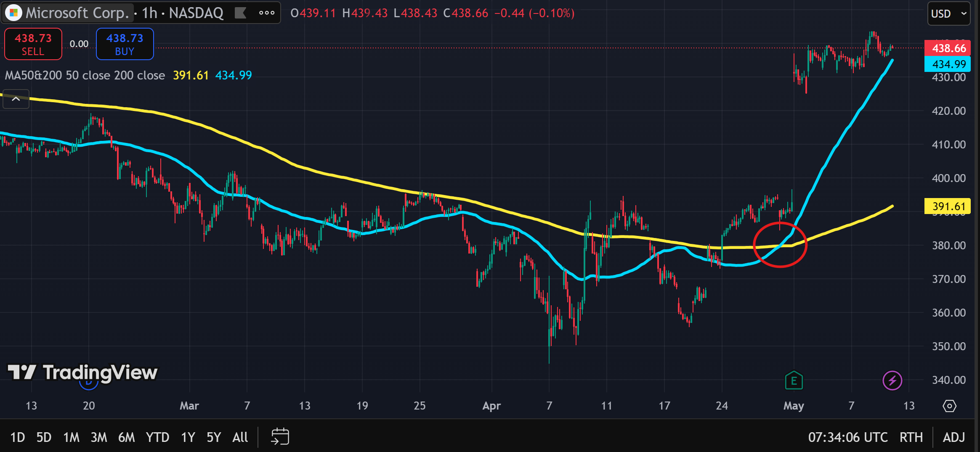Click the 438.73 SELL button
Screen dimensions: 980x452
point(33,44)
